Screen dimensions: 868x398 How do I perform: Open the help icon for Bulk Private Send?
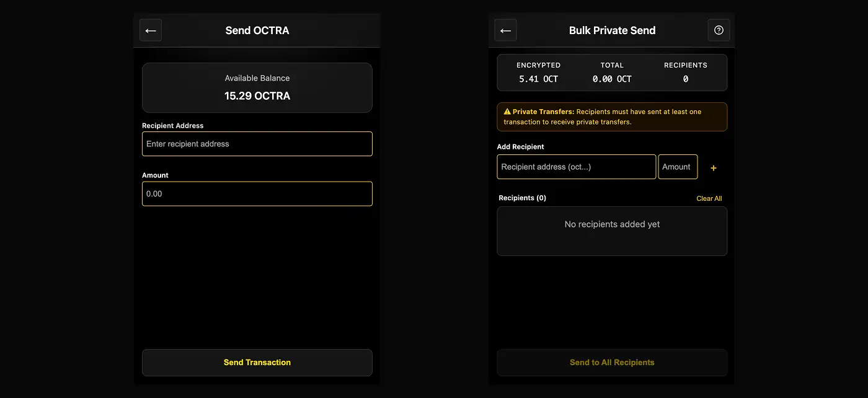pyautogui.click(x=719, y=30)
